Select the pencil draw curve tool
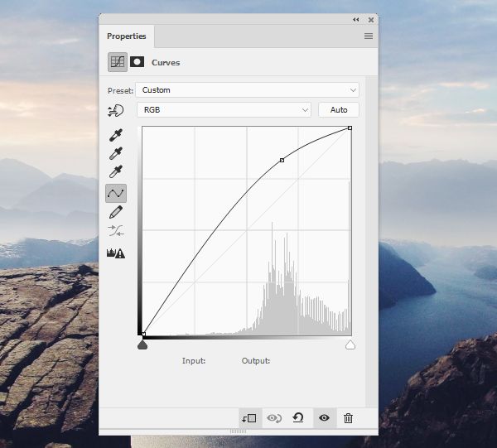 point(116,212)
